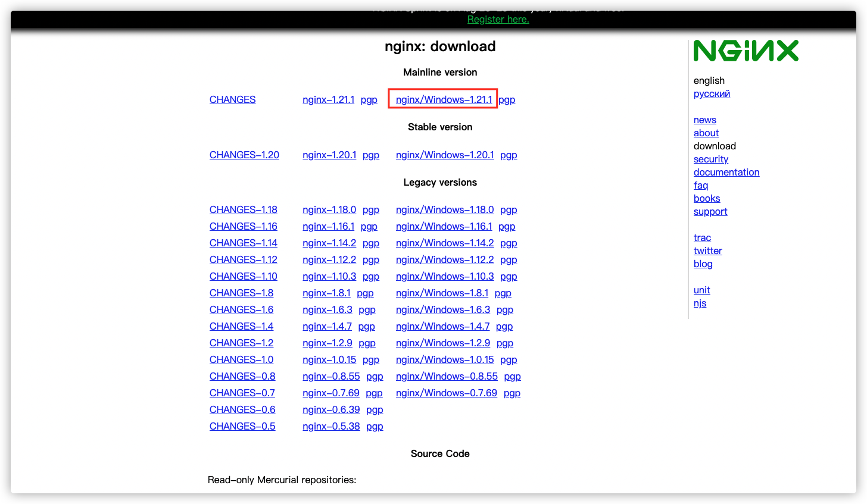The width and height of the screenshot is (867, 504).
Task: Open CHANGES-1.18 link
Action: pos(243,210)
